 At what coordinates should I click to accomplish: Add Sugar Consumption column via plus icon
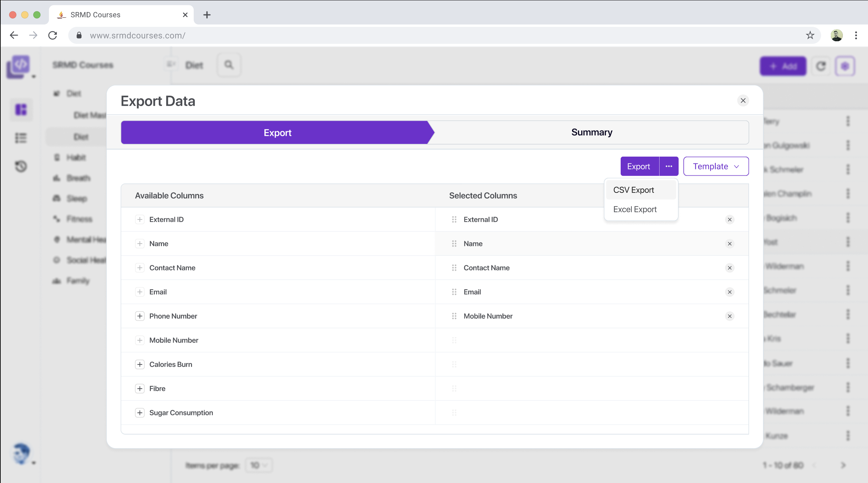(x=139, y=413)
